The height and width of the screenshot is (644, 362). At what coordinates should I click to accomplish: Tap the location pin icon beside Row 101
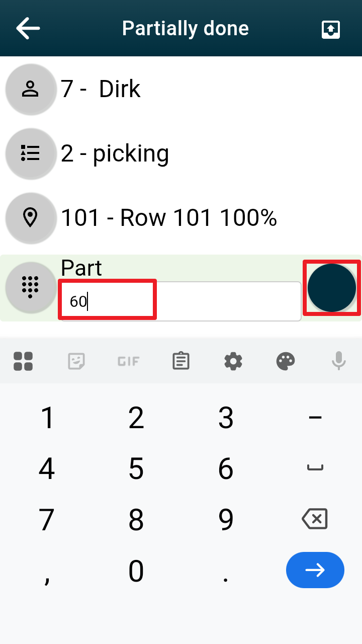pyautogui.click(x=31, y=218)
